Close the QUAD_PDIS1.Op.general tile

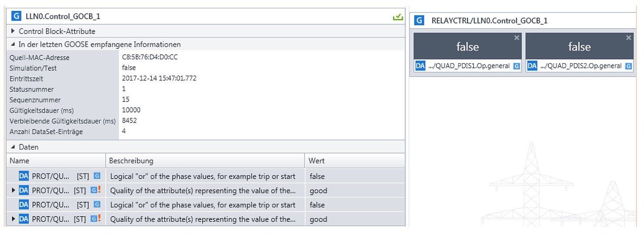(517, 38)
